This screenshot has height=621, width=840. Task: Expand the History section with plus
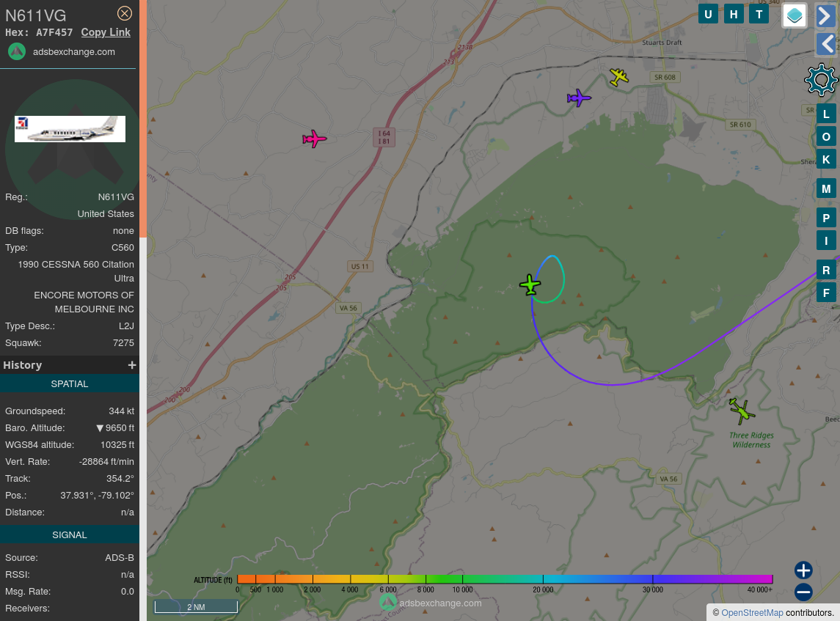pos(132,365)
